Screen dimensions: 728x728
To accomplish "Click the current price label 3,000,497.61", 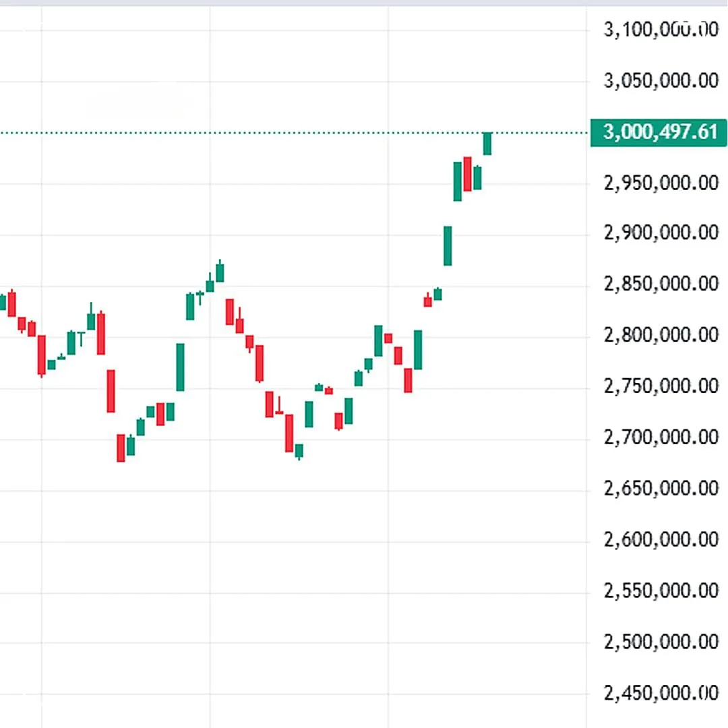I will pos(659,132).
